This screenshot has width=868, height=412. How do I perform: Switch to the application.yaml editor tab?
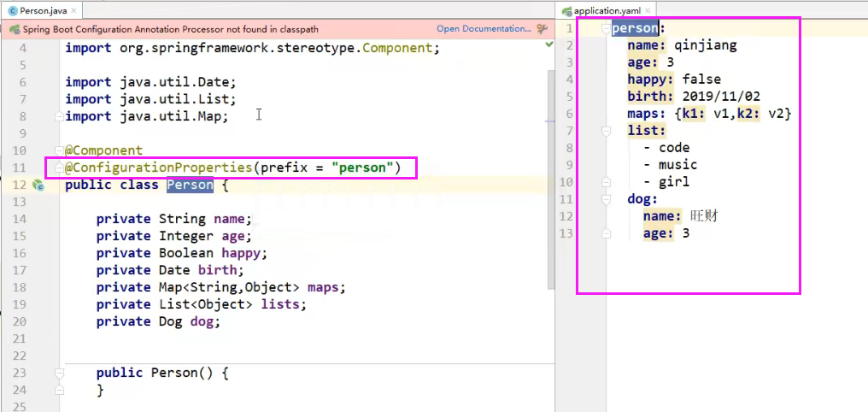[x=607, y=10]
